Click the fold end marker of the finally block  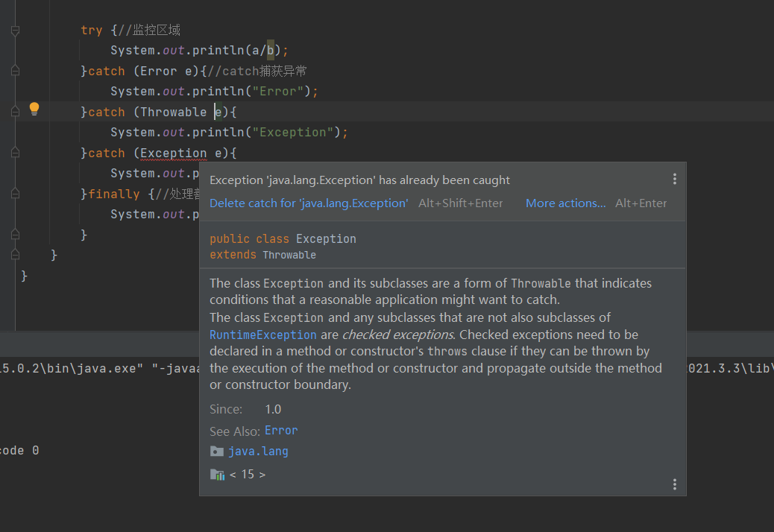[15, 235]
